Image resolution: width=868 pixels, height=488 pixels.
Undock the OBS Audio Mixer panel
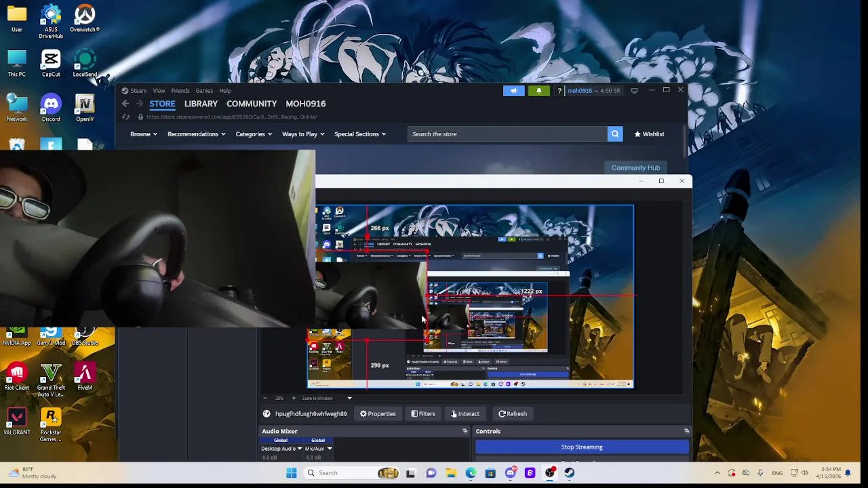[465, 431]
